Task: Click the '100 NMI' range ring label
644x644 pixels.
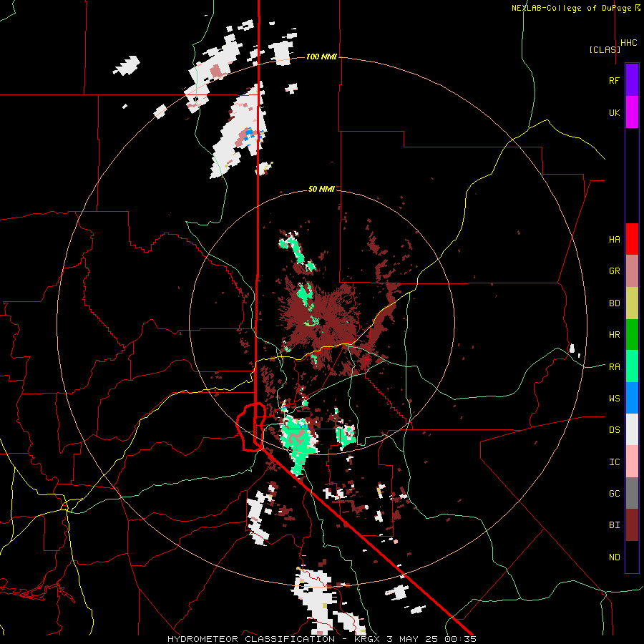Action: coord(321,57)
